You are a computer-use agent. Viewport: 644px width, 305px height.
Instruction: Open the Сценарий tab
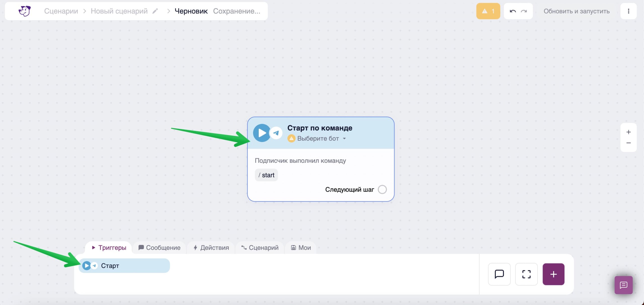point(260,248)
